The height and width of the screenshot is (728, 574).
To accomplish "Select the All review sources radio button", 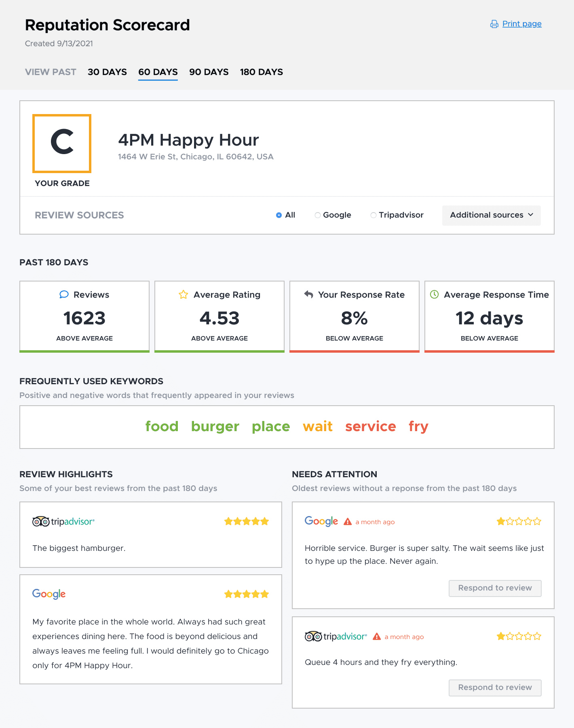I will (279, 215).
